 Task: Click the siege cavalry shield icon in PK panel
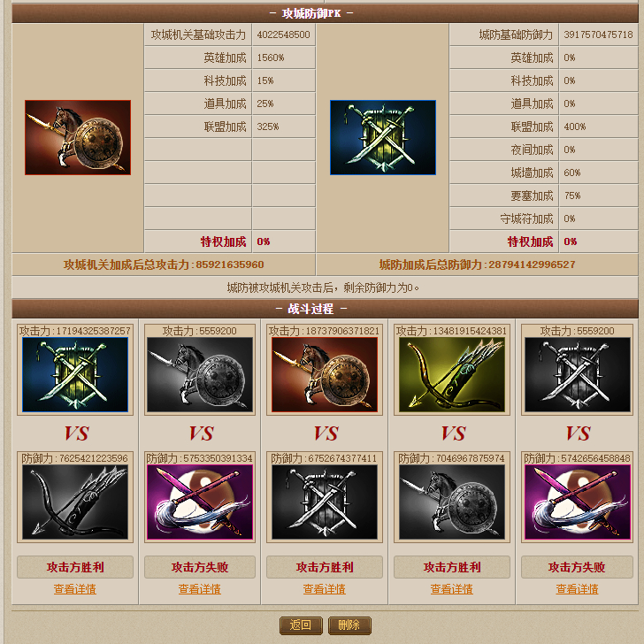tap(78, 138)
